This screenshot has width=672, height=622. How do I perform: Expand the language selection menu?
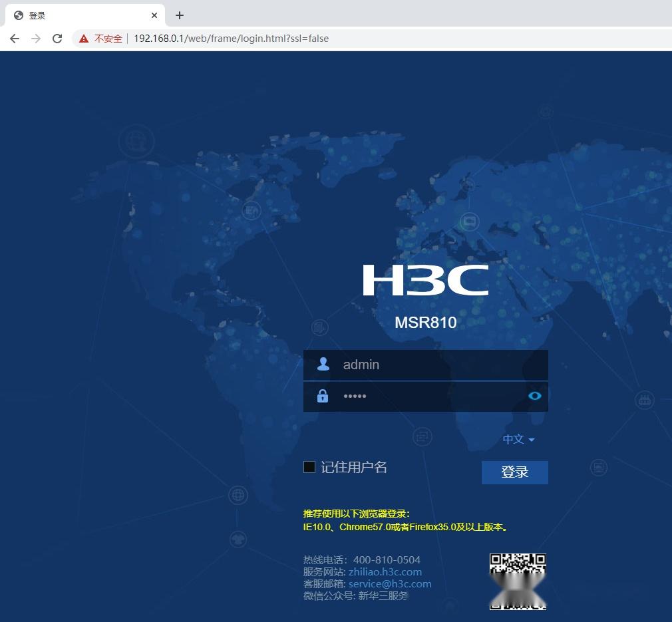click(x=519, y=439)
